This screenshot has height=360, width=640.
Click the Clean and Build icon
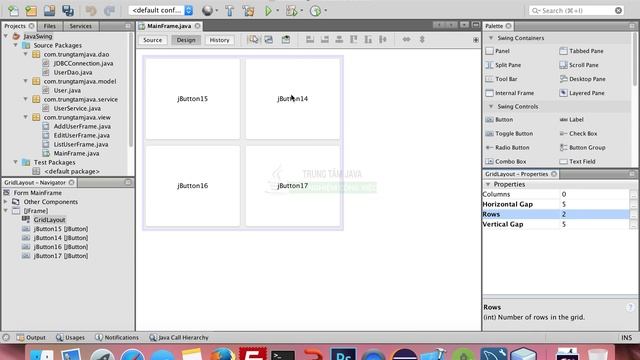tap(248, 11)
